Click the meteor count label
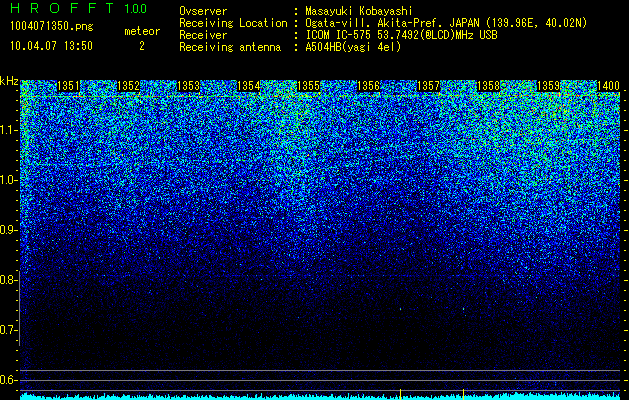 (142, 31)
